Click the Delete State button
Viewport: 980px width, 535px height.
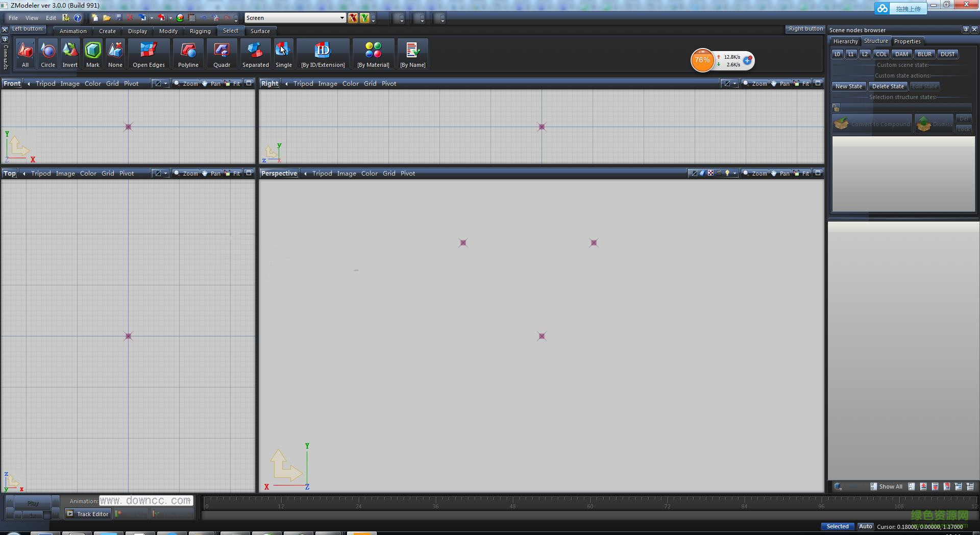pos(888,86)
